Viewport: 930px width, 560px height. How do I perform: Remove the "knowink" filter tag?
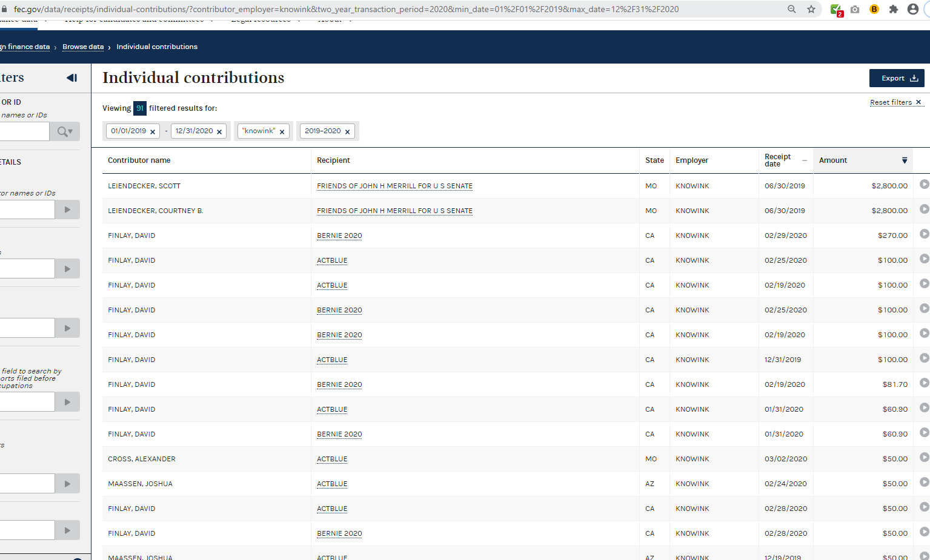pyautogui.click(x=282, y=132)
